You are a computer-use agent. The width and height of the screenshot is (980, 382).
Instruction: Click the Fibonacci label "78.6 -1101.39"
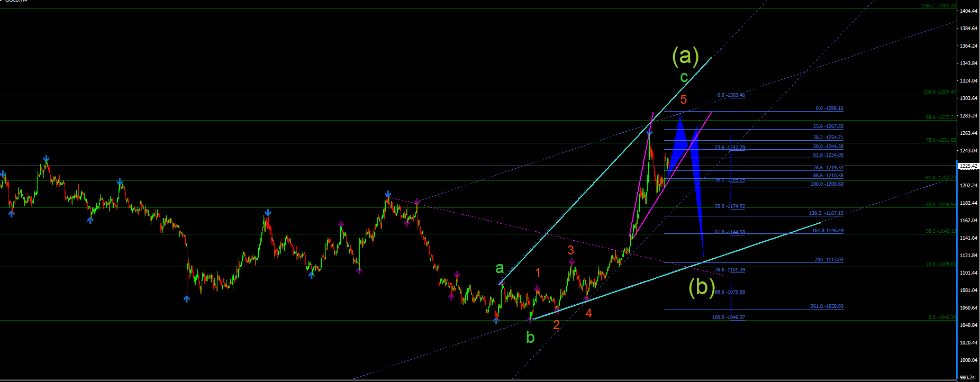(x=730, y=270)
